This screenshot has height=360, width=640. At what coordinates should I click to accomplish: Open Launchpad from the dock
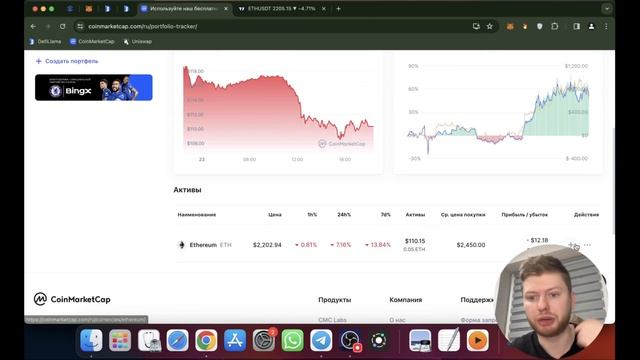click(120, 340)
